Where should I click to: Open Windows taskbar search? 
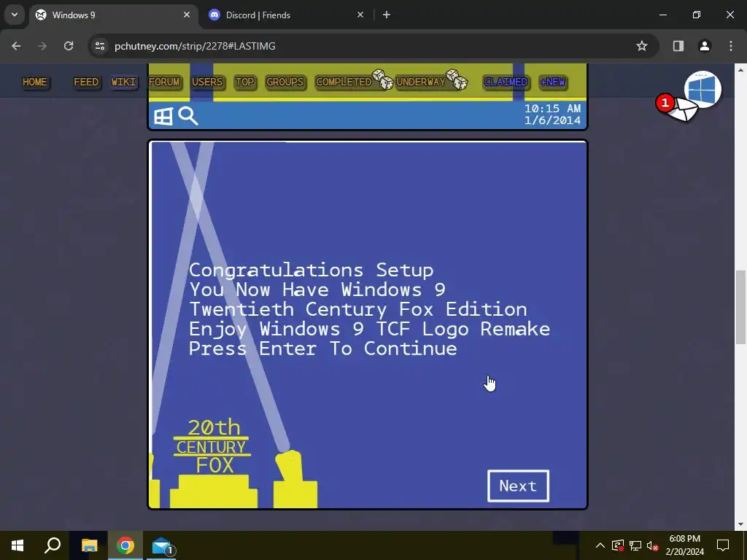click(x=53, y=545)
